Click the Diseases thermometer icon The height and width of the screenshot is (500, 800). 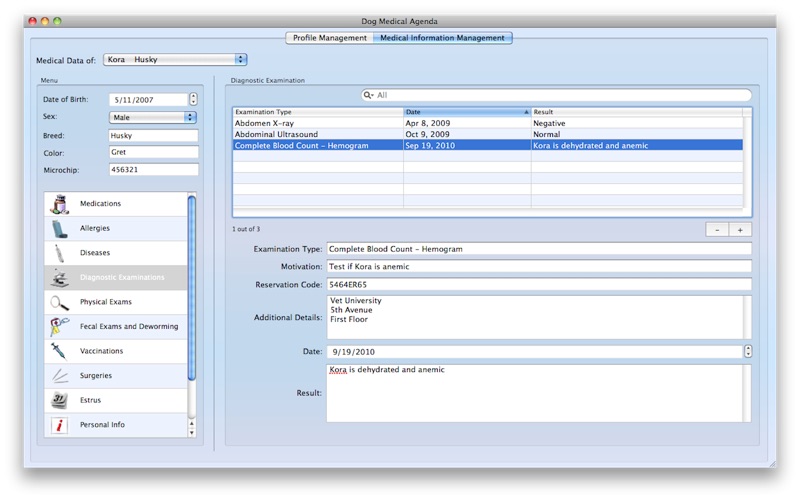60,253
